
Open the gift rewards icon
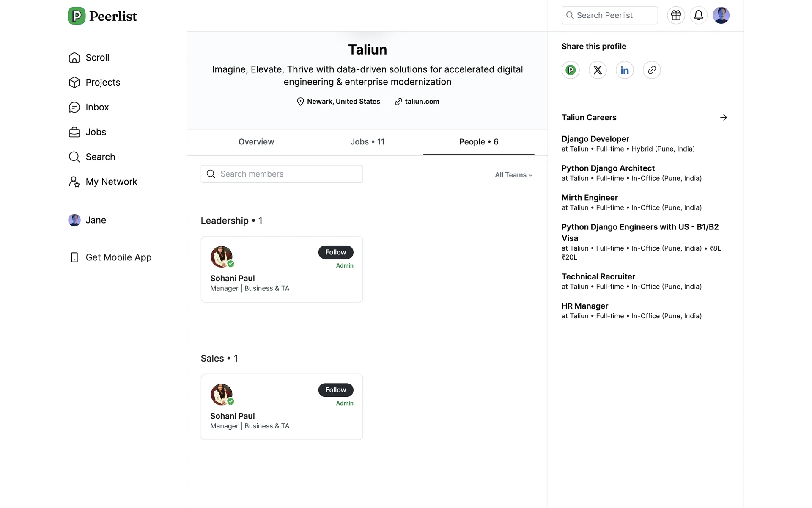coord(676,15)
